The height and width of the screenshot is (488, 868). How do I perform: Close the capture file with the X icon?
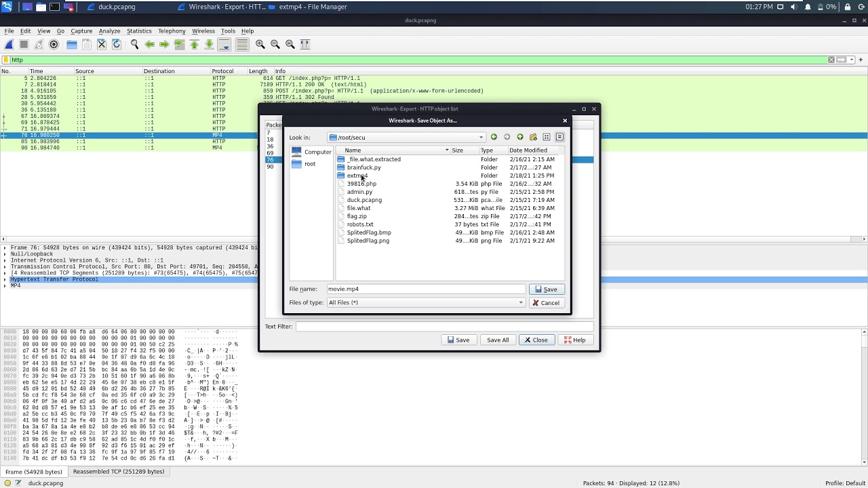(101, 45)
